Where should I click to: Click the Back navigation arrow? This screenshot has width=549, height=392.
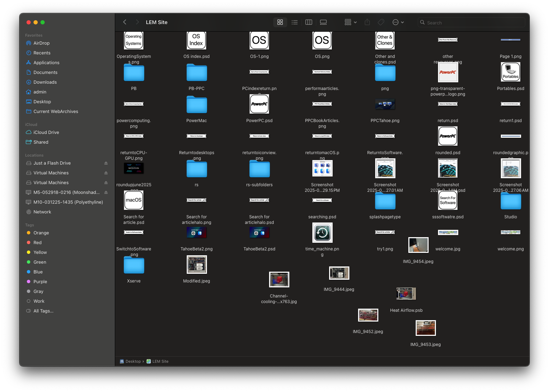(125, 22)
